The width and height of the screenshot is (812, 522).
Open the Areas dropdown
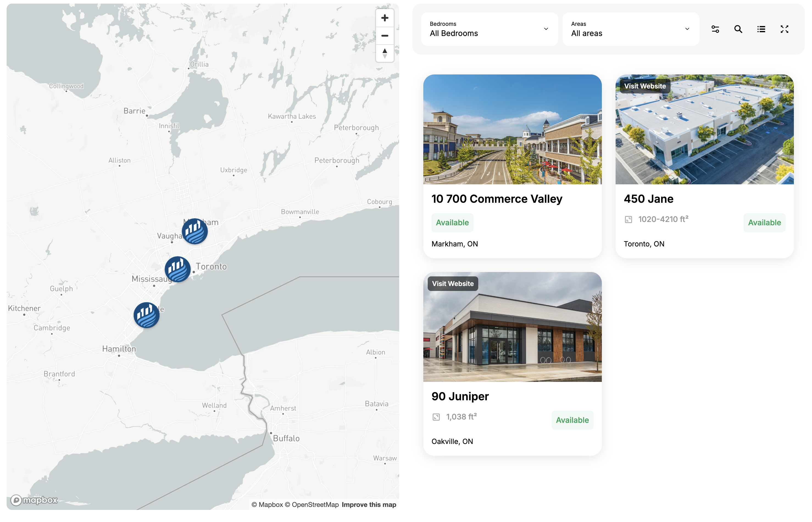631,29
